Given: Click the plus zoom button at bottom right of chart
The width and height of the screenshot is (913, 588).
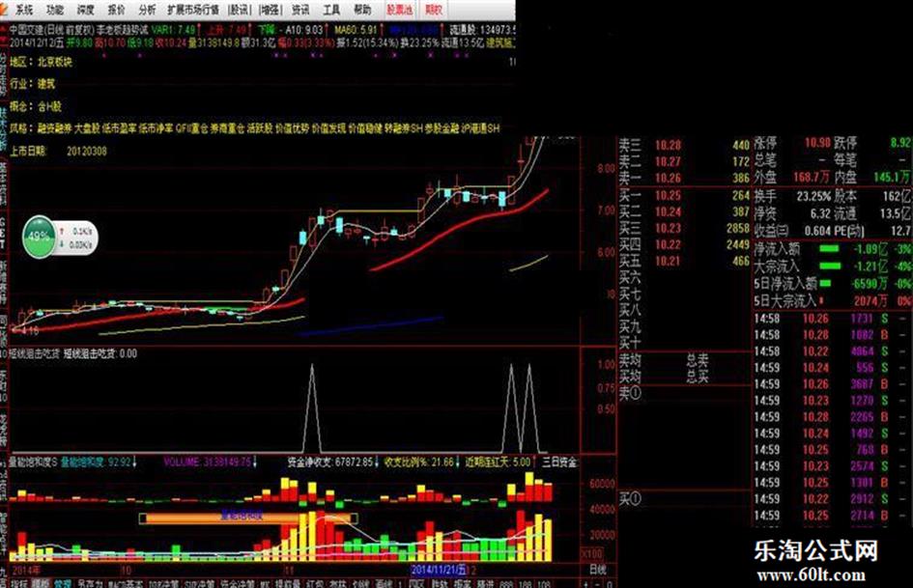Looking at the screenshot, I should (x=585, y=583).
